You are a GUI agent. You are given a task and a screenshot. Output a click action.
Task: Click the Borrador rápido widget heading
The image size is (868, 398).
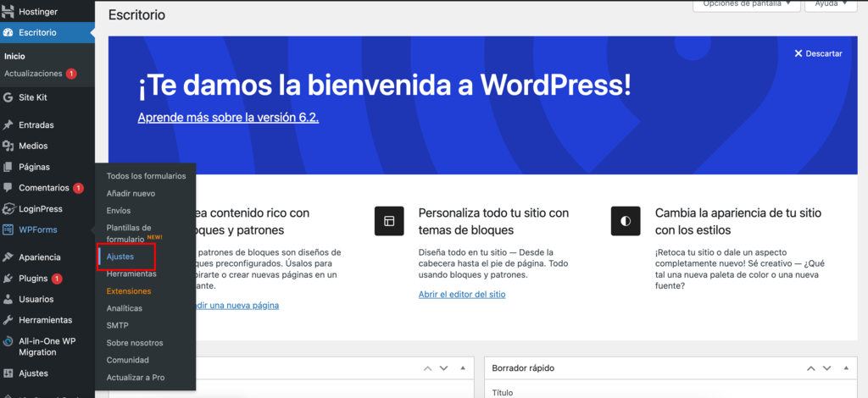click(x=522, y=368)
